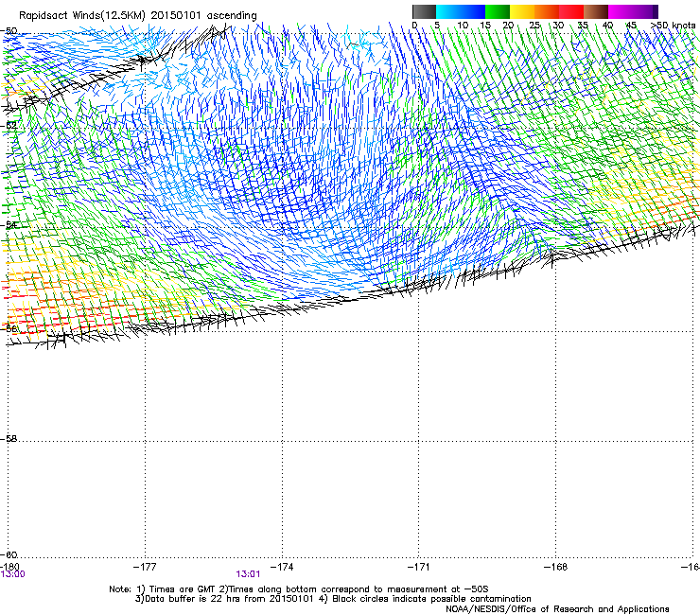
Task: Click the cyan 5-10 knots legend swatch
Action: pyautogui.click(x=448, y=11)
